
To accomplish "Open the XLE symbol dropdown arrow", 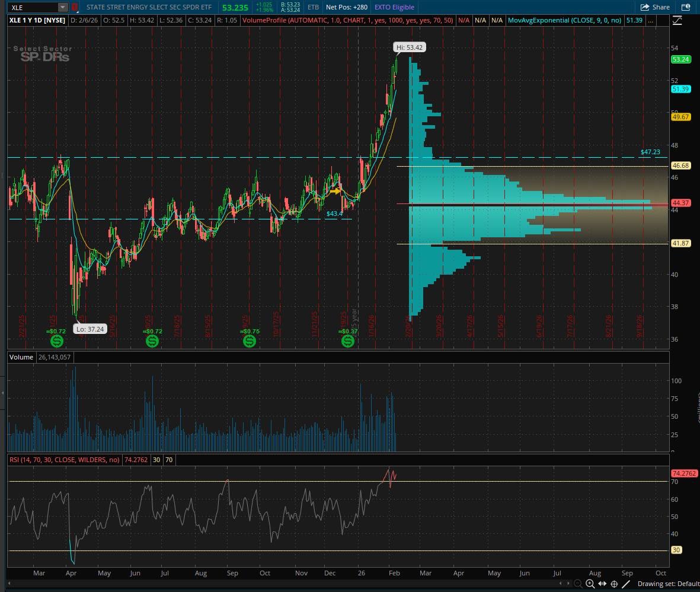I will (x=63, y=7).
